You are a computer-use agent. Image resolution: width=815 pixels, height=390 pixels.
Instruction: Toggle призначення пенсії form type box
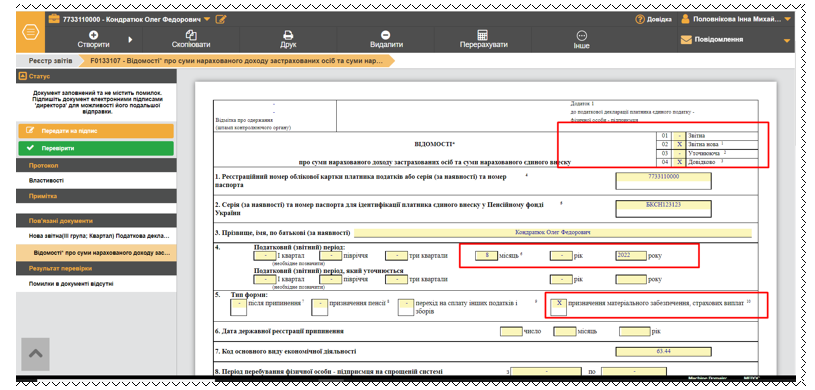pyautogui.click(x=319, y=307)
